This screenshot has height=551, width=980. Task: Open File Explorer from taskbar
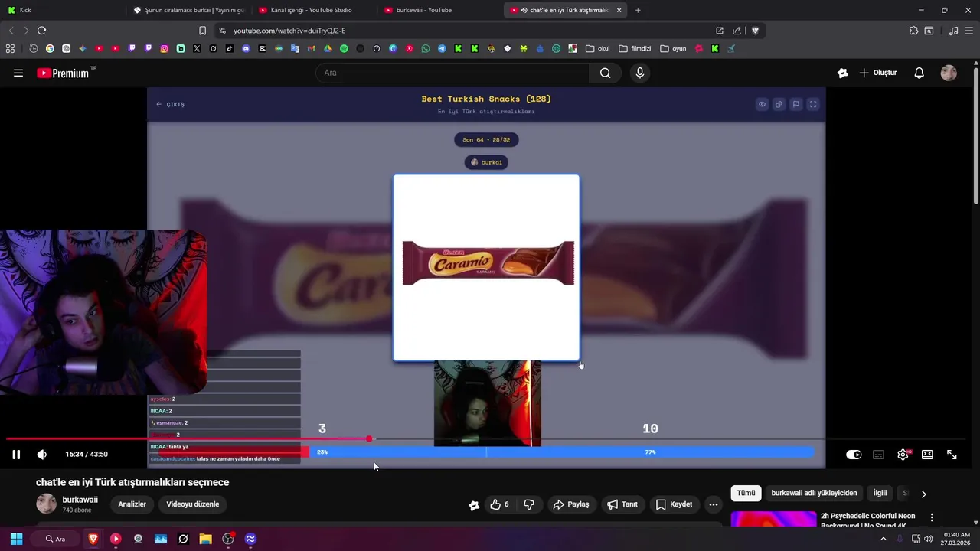coord(205,539)
